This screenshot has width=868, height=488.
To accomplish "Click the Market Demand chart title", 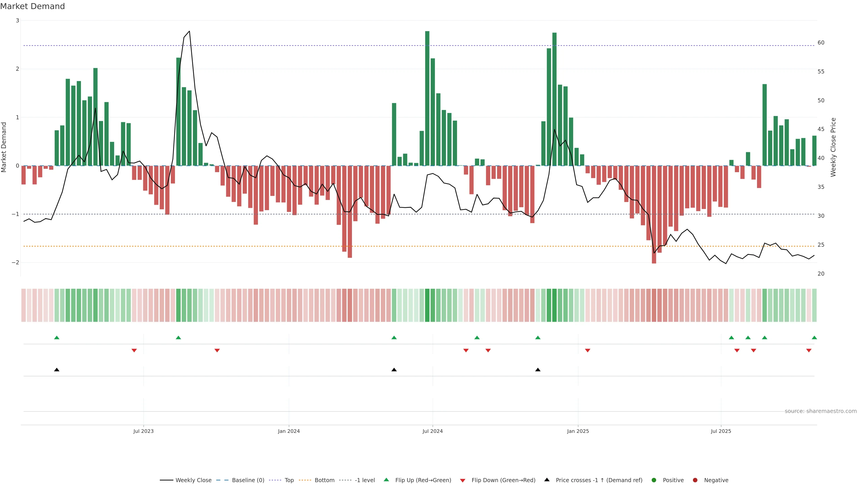I will pos(32,6).
